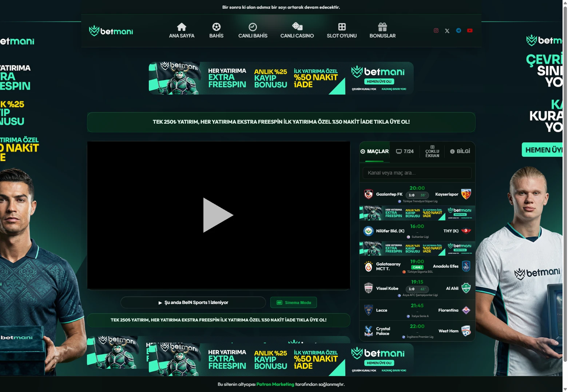Click the 16:00 time for Nilüfer Bld.–THY
568x392 pixels.
417,227
